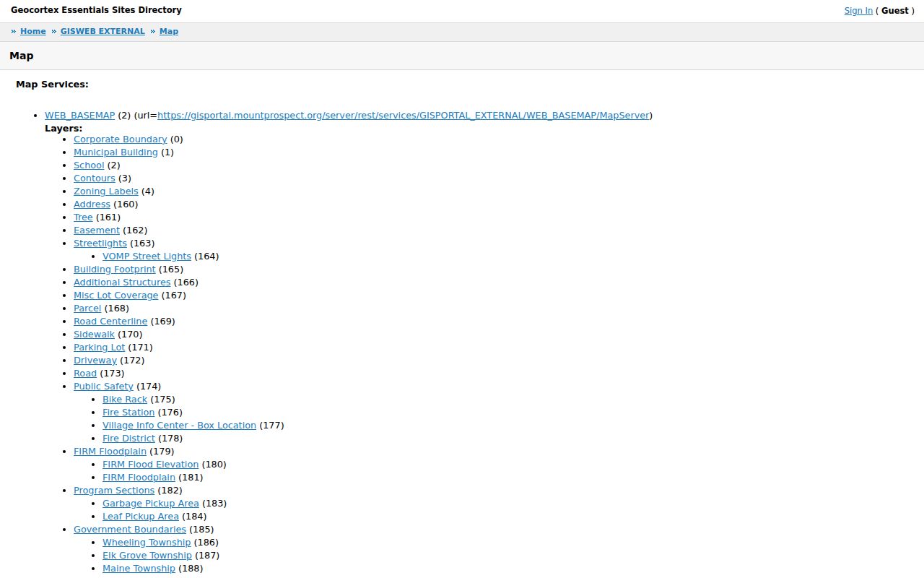Select the School layer link
Image resolution: width=924 pixels, height=578 pixels.
click(x=89, y=165)
